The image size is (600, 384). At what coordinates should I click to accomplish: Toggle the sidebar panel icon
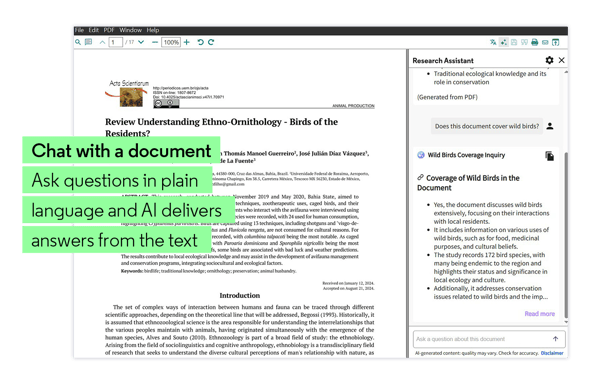[88, 42]
